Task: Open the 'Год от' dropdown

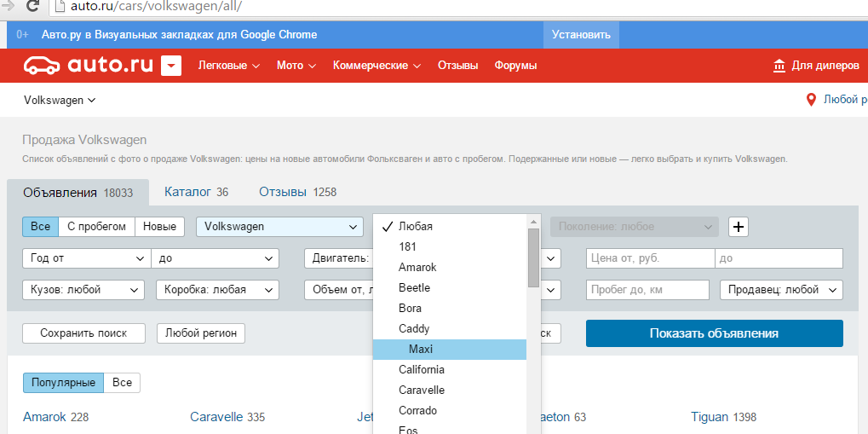Action: (x=86, y=258)
